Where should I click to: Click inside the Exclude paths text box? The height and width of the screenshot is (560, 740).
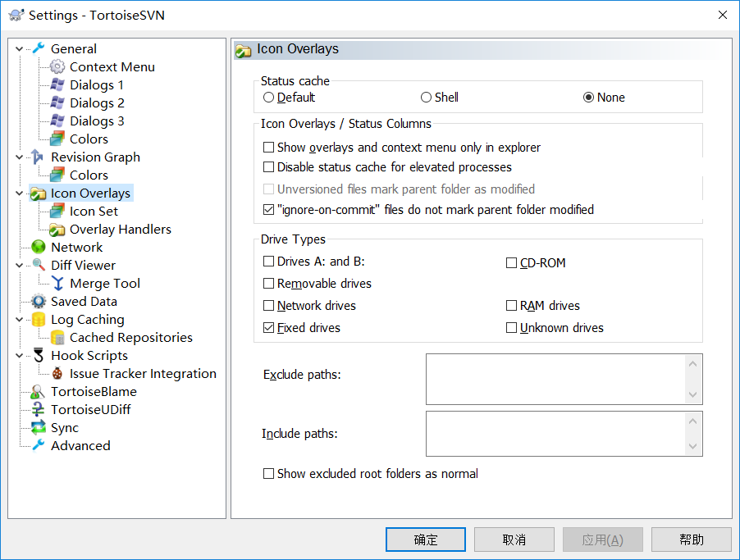coord(555,380)
